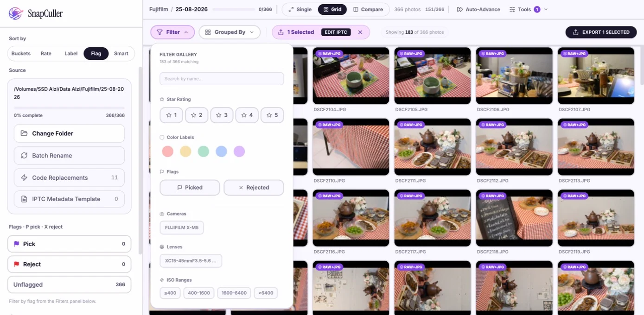Switch to Grid view

[332, 9]
